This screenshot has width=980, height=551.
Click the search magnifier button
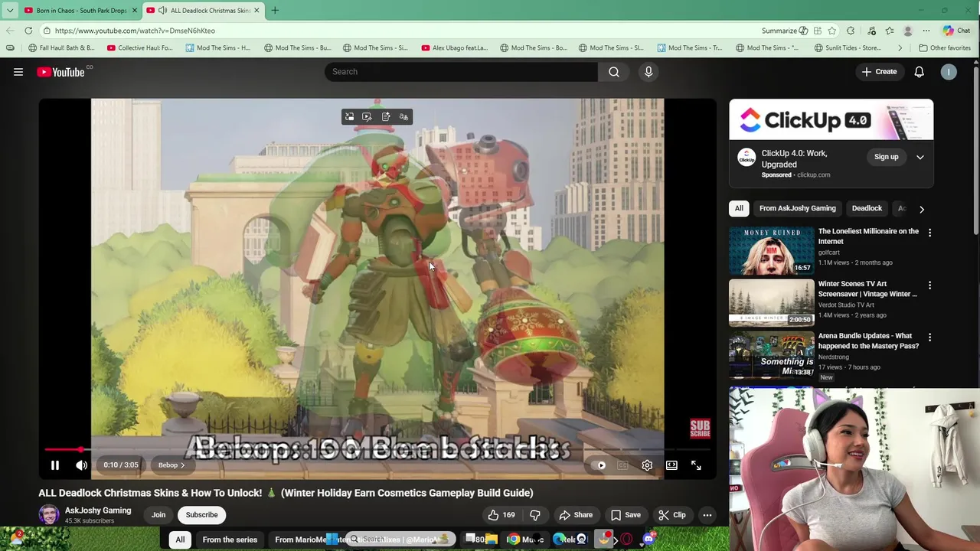[614, 72]
